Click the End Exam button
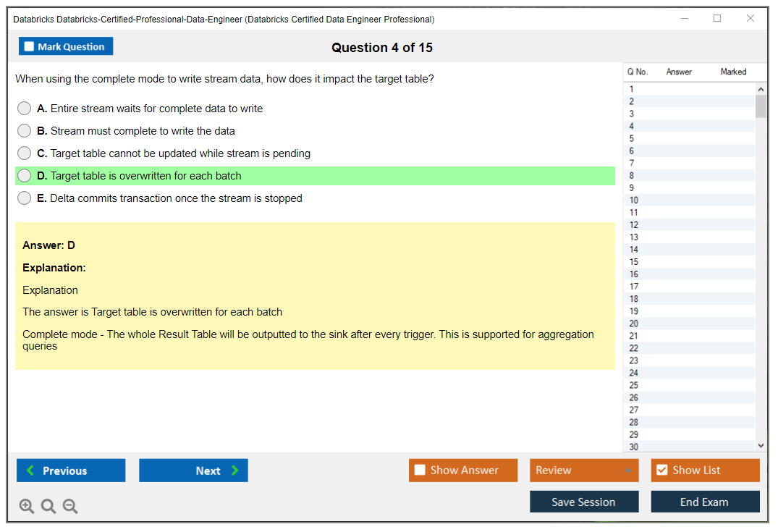Image resolution: width=778 pixels, height=532 pixels. [705, 502]
